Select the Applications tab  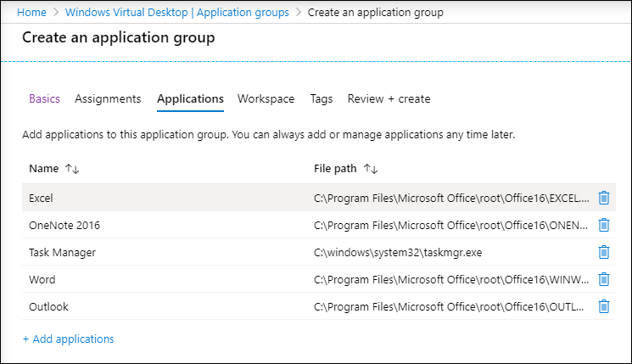(x=190, y=98)
